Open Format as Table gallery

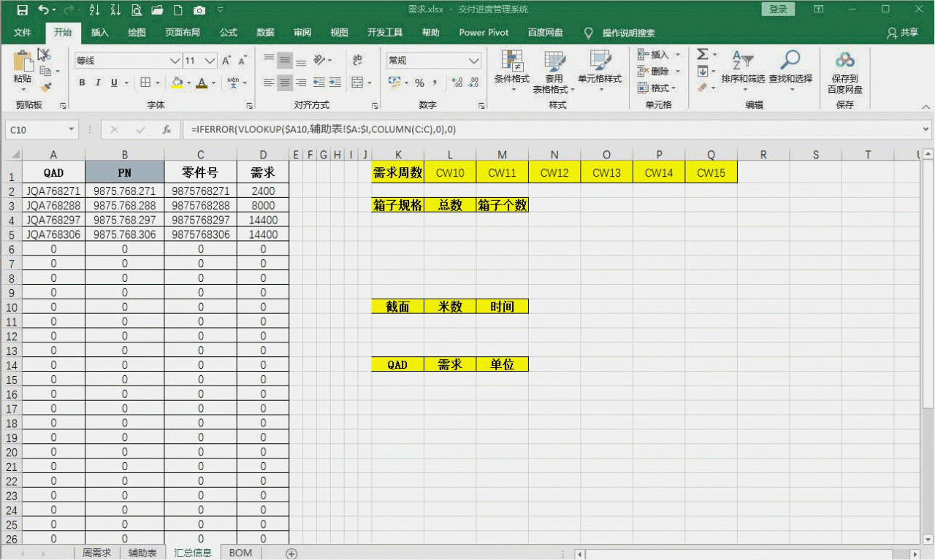point(553,72)
